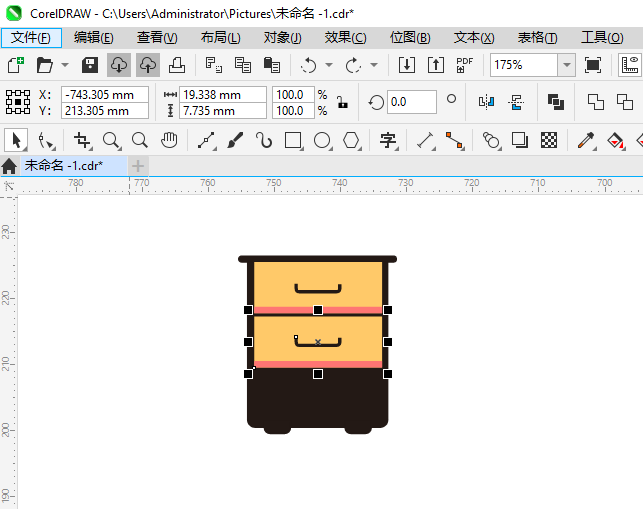The height and width of the screenshot is (509, 643).
Task: Select the Shape edit tool
Action: (x=46, y=140)
